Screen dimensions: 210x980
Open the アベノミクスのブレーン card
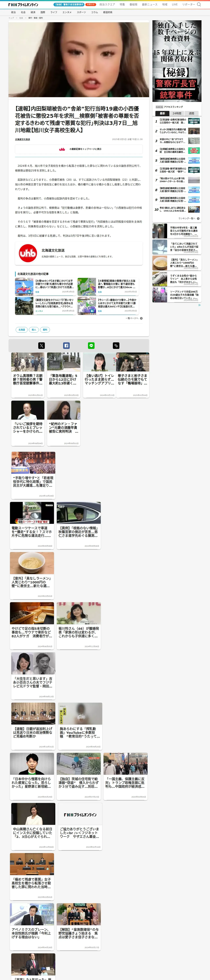[x=32, y=927]
